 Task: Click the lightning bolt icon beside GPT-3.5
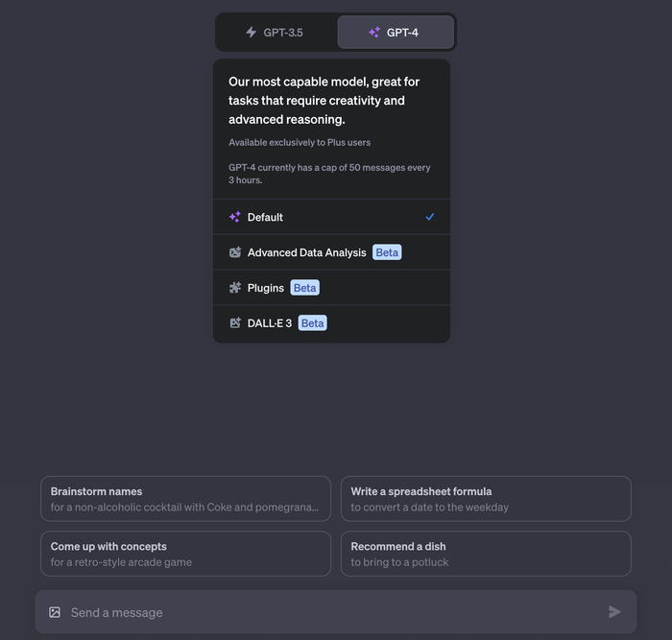coord(252,32)
